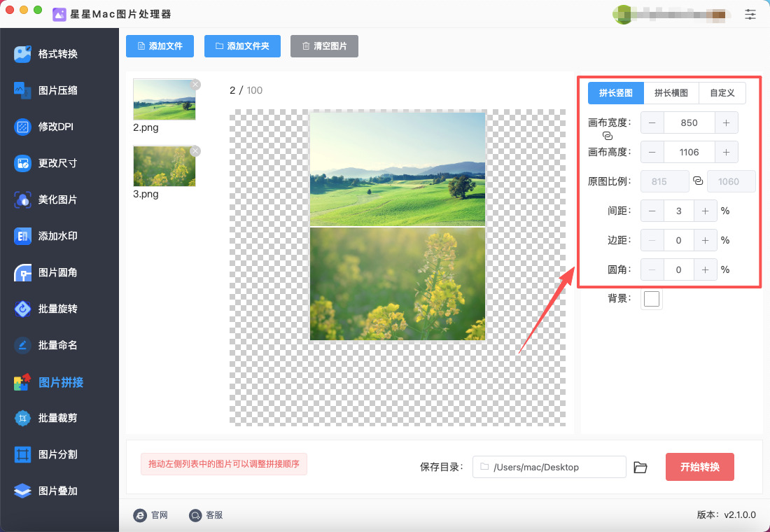
Task: Increase 间距 spacing with the plus button
Action: click(x=705, y=211)
